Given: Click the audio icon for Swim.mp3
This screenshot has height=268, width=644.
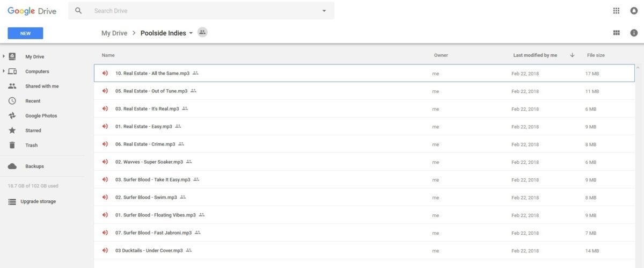Looking at the screenshot, I should point(105,197).
